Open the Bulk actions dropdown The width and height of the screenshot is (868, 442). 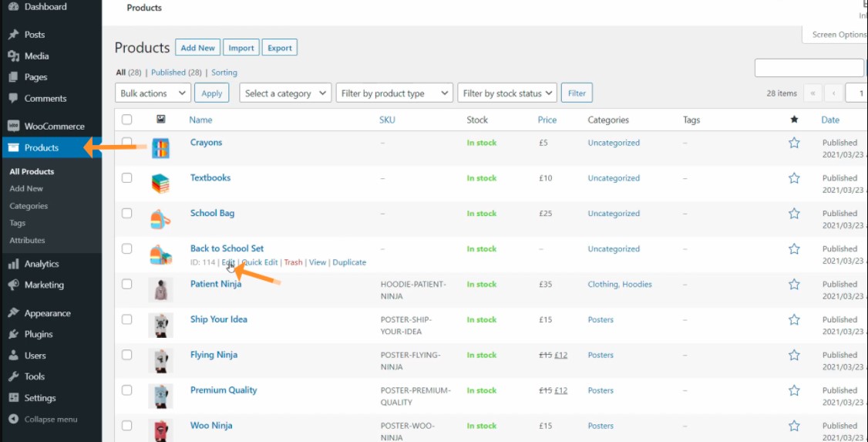pyautogui.click(x=153, y=93)
